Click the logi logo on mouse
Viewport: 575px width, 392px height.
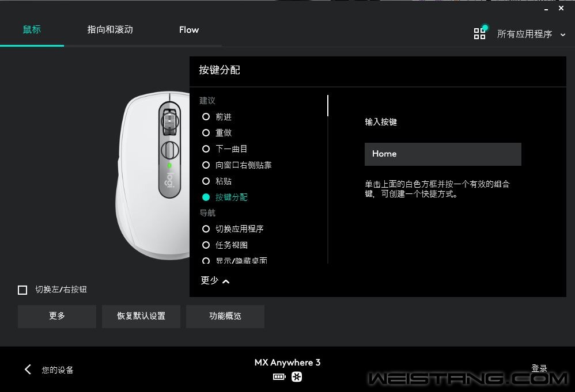click(x=169, y=180)
